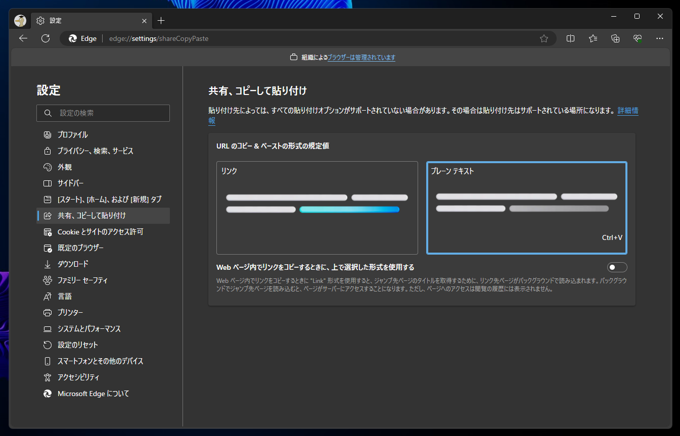Open ダウンロード settings
680x436 pixels.
click(x=103, y=264)
